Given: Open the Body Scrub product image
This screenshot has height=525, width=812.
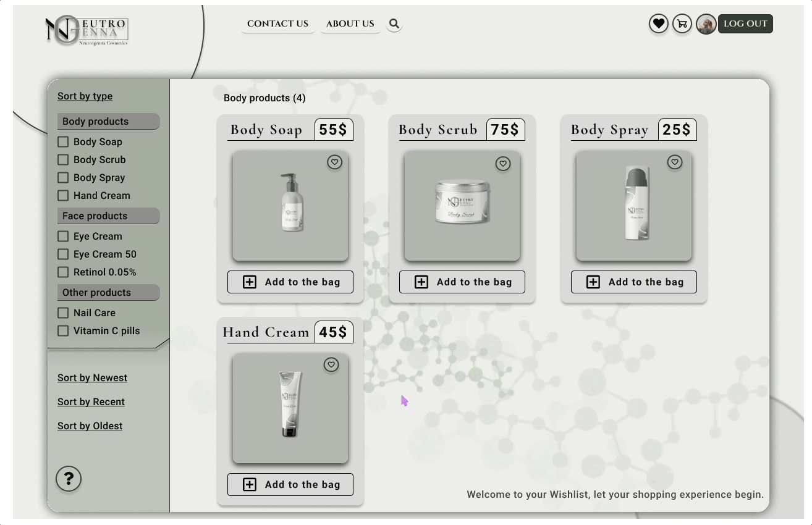Looking at the screenshot, I should 462,206.
